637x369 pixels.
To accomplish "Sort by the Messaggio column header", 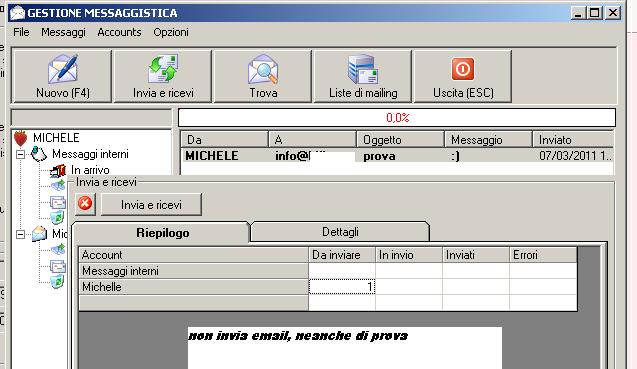I will click(488, 140).
